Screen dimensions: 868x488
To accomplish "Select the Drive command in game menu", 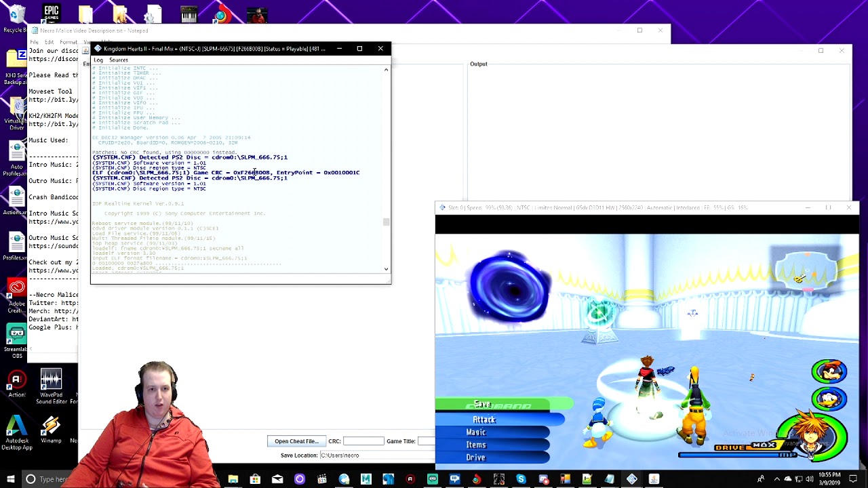I will point(476,457).
